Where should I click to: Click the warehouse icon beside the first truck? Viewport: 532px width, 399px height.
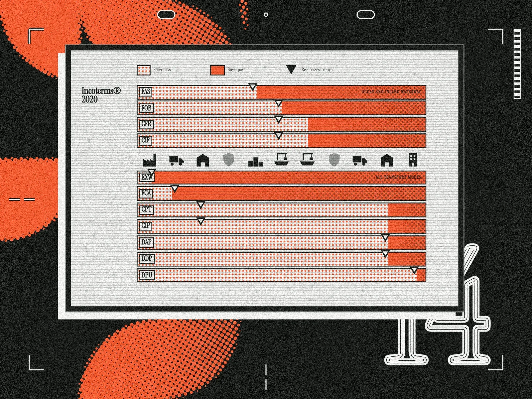[x=202, y=160]
